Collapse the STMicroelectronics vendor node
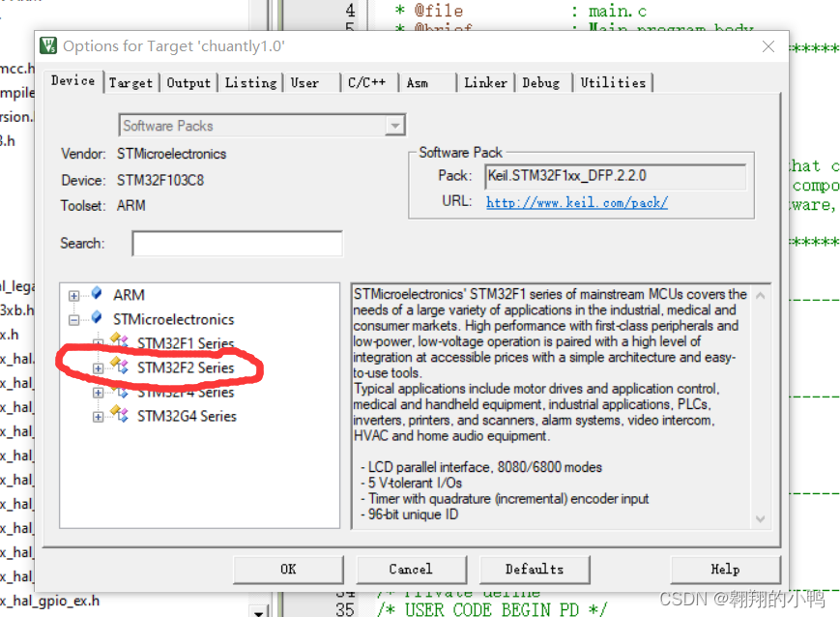The image size is (840, 617). (x=73, y=320)
